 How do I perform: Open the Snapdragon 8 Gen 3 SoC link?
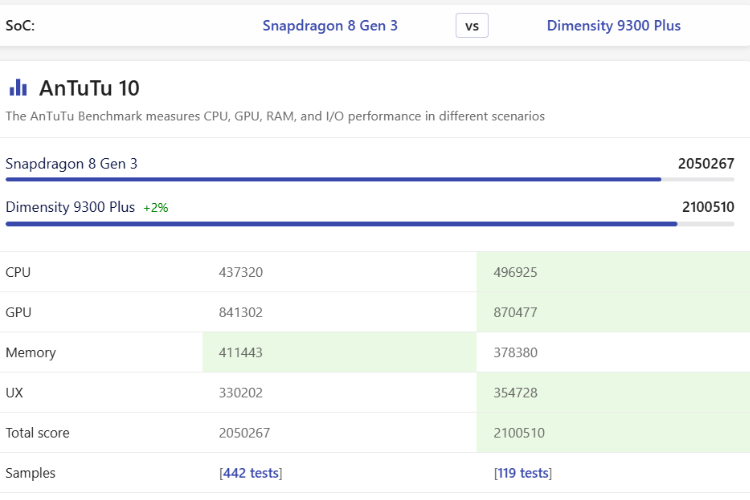330,25
